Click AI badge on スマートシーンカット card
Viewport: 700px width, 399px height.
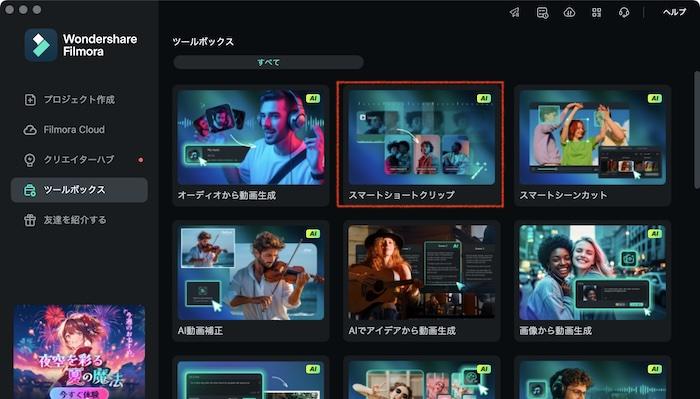pos(654,99)
